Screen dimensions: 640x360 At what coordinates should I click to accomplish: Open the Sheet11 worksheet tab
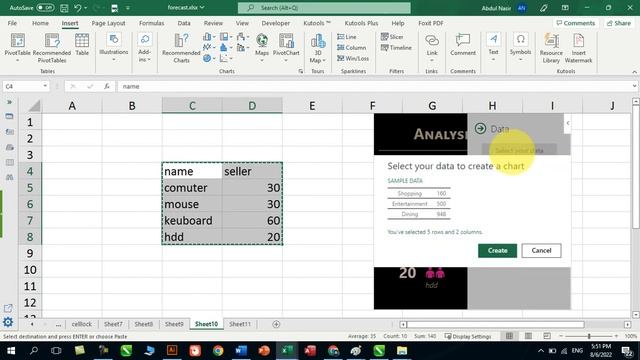coord(240,324)
